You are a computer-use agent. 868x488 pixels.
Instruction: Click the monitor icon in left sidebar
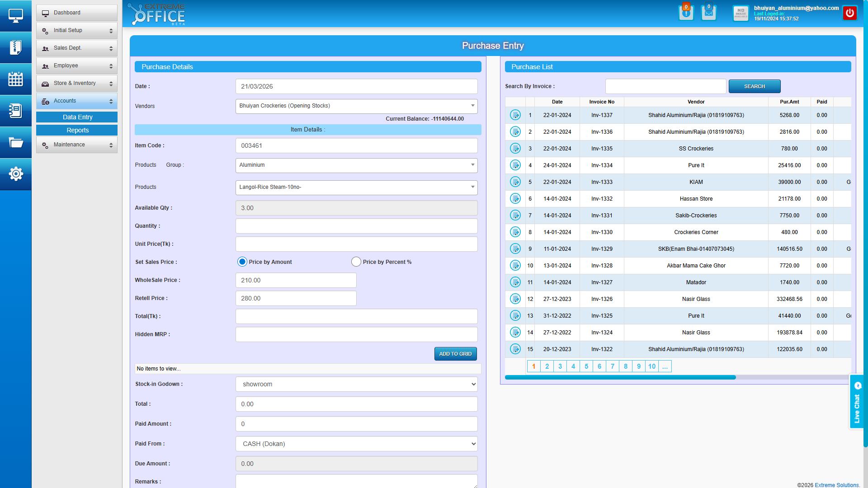[16, 16]
